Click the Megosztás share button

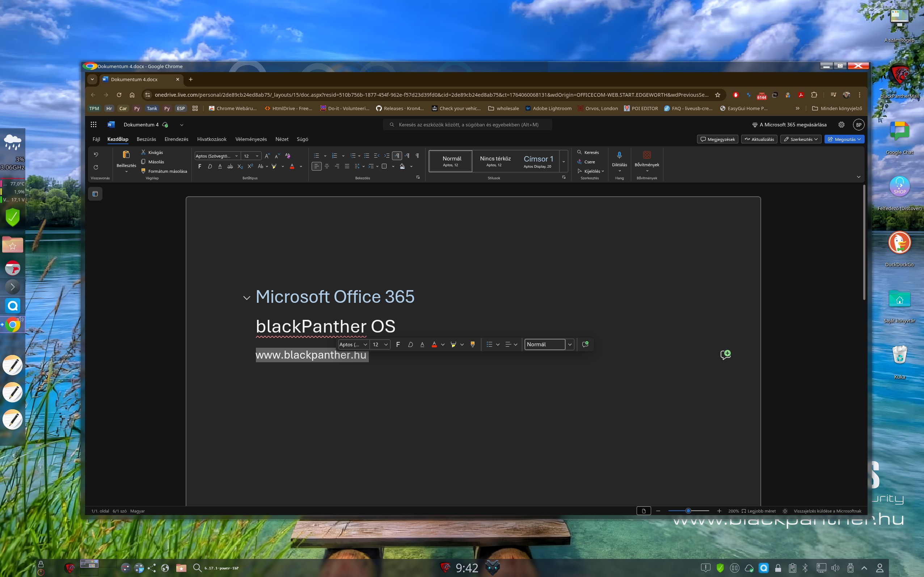point(844,139)
